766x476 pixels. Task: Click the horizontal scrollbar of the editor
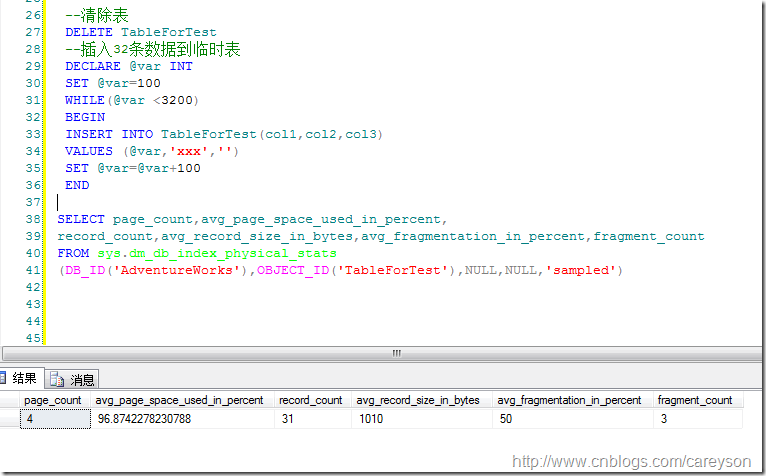pyautogui.click(x=382, y=353)
